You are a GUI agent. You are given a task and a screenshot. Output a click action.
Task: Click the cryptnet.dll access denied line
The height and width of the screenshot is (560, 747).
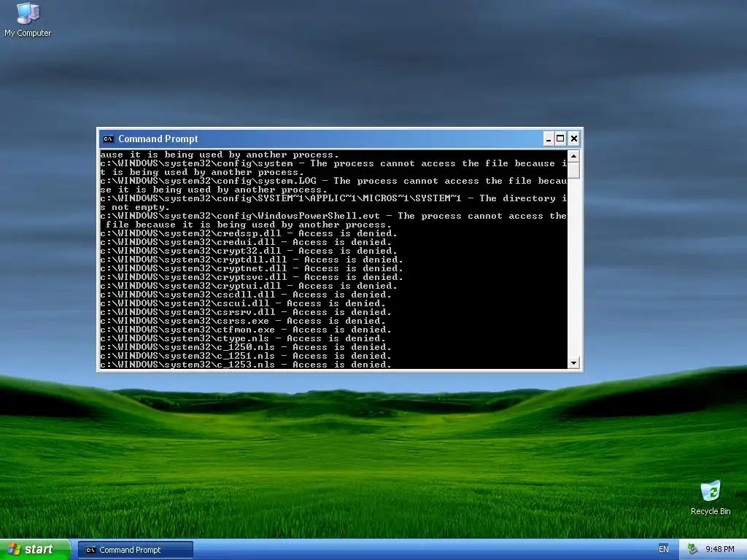[x=252, y=268]
